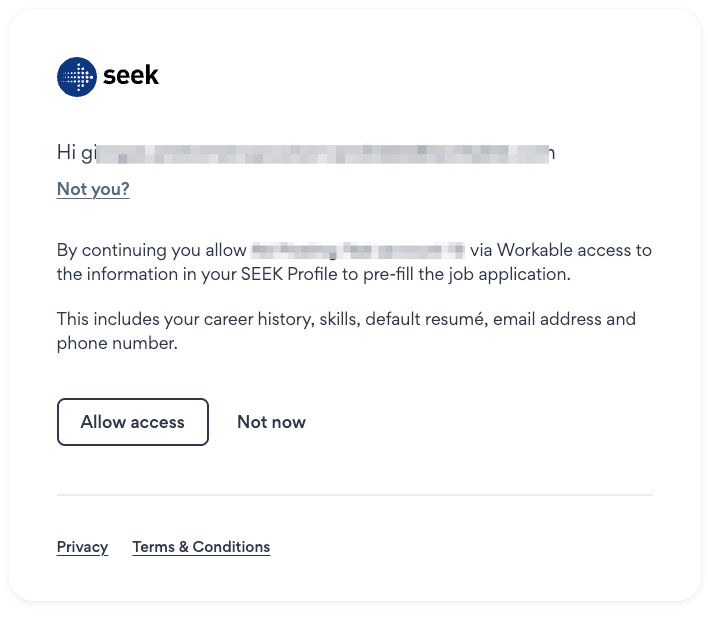Choose Not now to decline access
The image size is (708, 617).
point(271,422)
